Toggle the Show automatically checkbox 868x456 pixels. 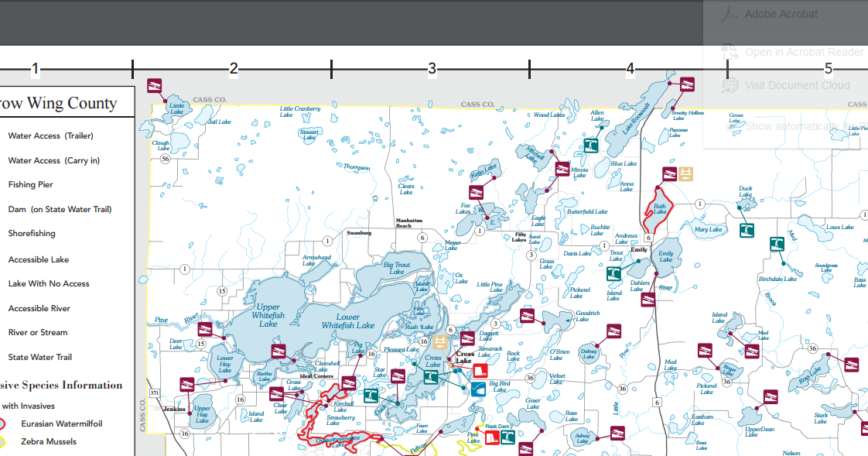pos(731,127)
